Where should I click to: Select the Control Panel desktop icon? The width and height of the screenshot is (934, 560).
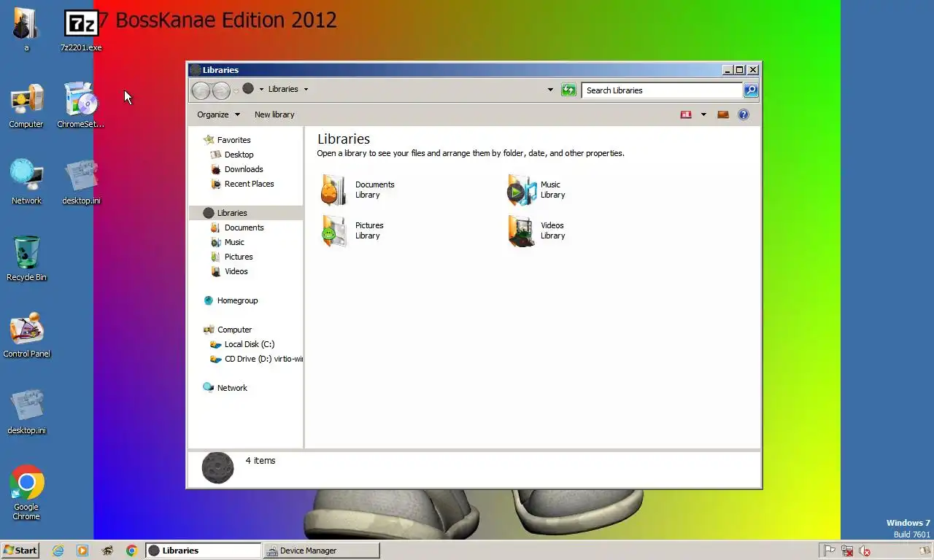[x=26, y=335]
